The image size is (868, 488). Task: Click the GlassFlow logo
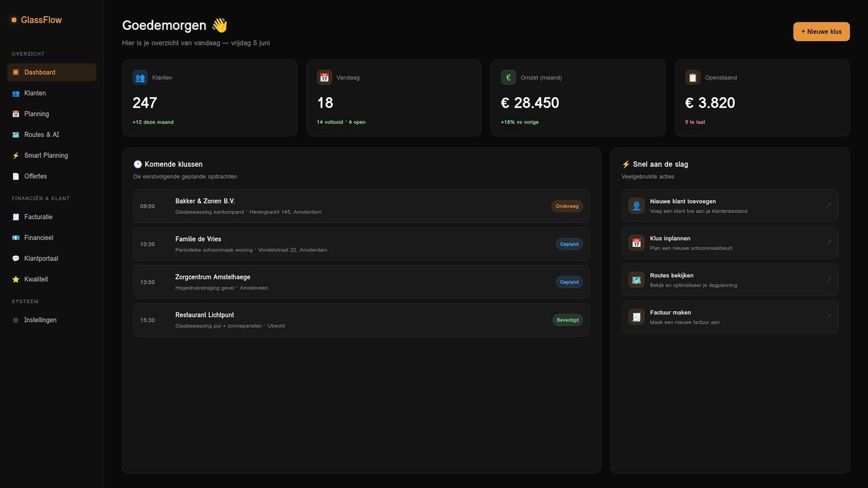[37, 20]
